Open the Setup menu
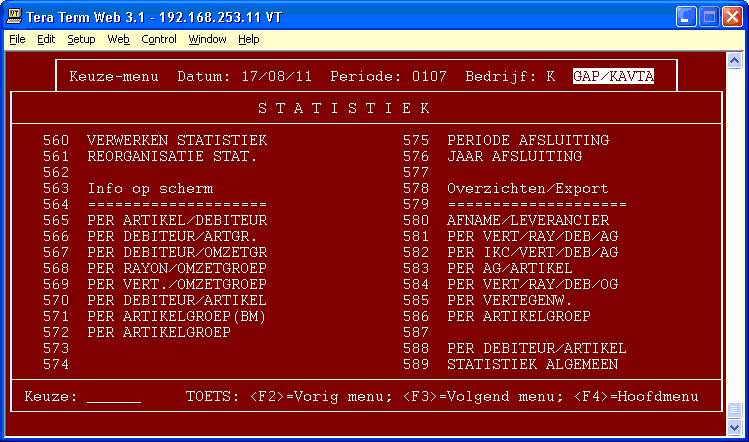 pos(81,39)
